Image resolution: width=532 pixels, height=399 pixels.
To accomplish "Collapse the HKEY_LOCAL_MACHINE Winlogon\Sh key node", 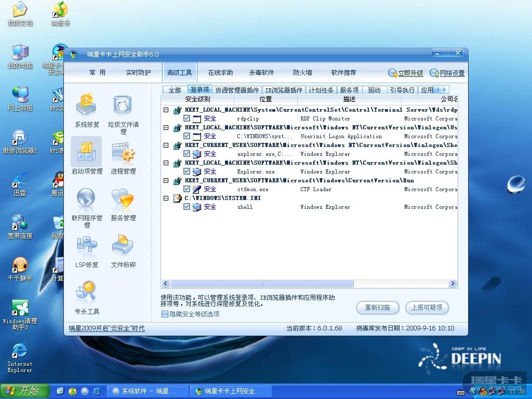I will click(166, 163).
